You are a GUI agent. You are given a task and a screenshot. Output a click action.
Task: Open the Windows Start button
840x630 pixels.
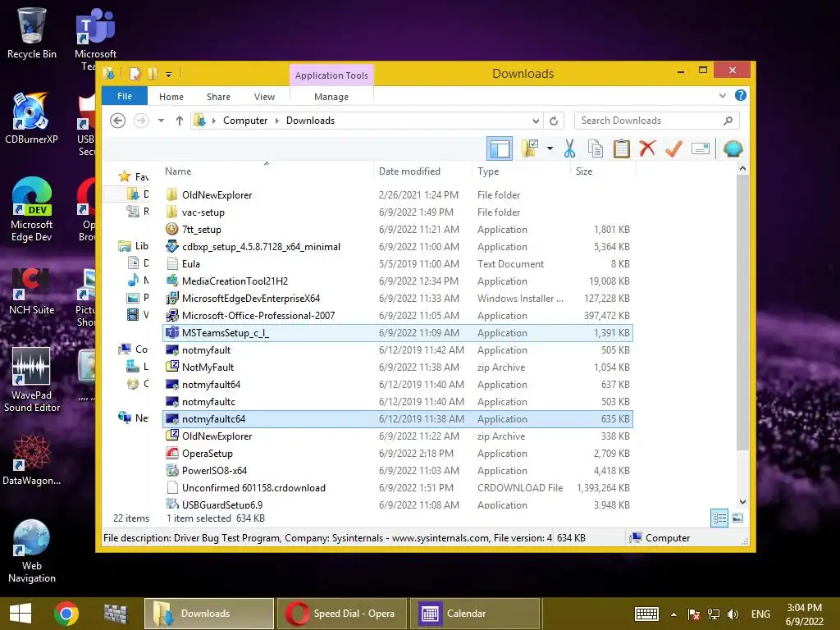(21, 614)
